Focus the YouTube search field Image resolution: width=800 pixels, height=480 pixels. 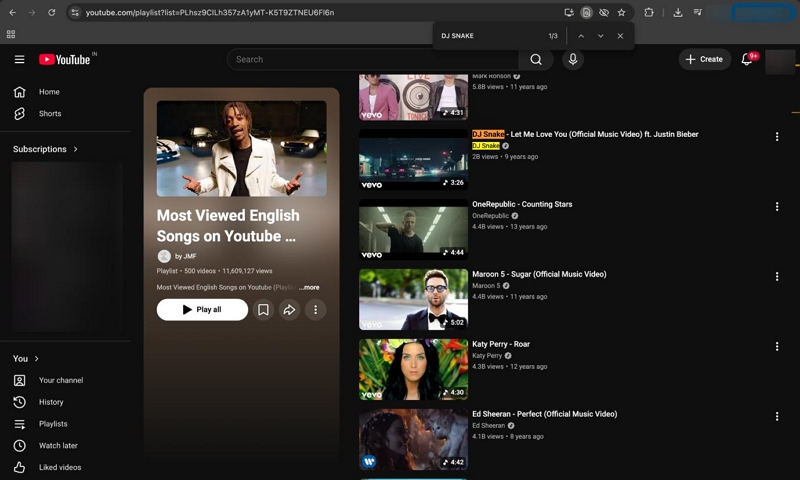(372, 59)
